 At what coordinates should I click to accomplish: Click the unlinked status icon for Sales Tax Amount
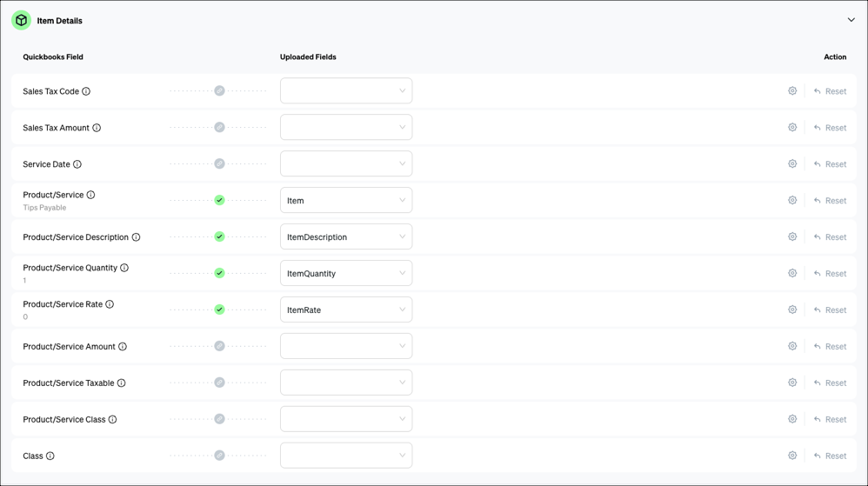click(220, 127)
